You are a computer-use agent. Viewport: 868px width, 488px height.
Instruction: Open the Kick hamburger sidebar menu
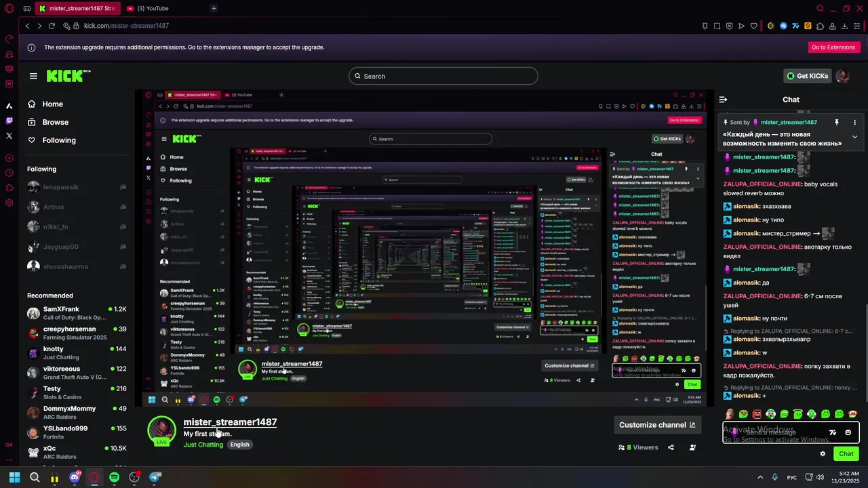tap(33, 76)
